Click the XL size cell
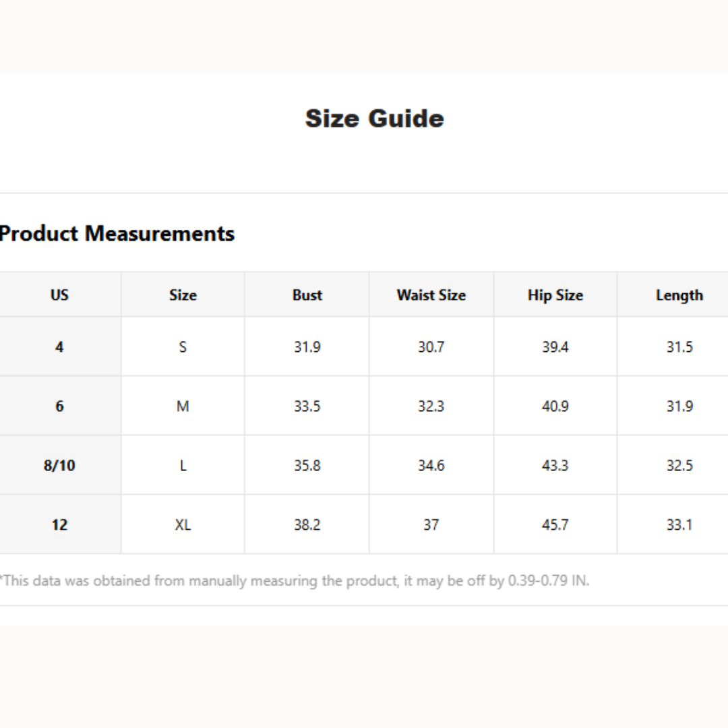This screenshot has width=728, height=728. [x=183, y=524]
